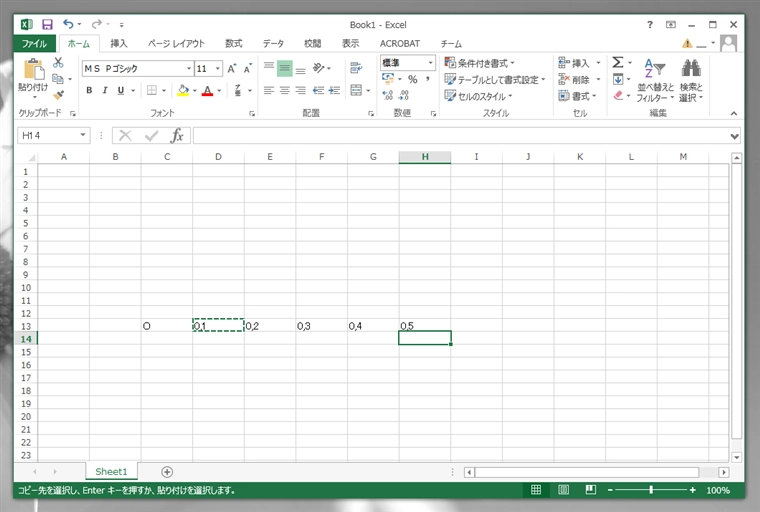Viewport: 760px width, 512px height.
Task: Click the red font color A
Action: coord(207,90)
